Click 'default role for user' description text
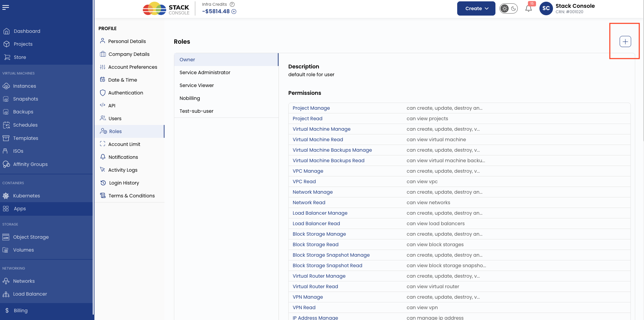 311,74
